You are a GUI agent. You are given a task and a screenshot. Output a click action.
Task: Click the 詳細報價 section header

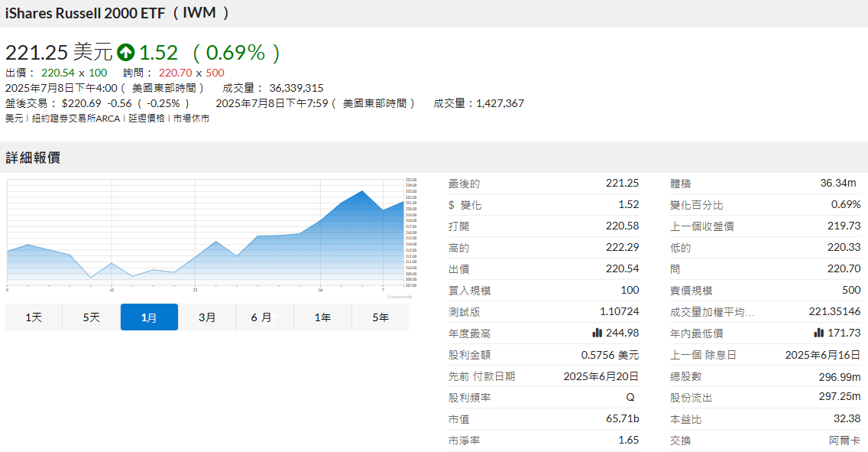click(x=33, y=158)
